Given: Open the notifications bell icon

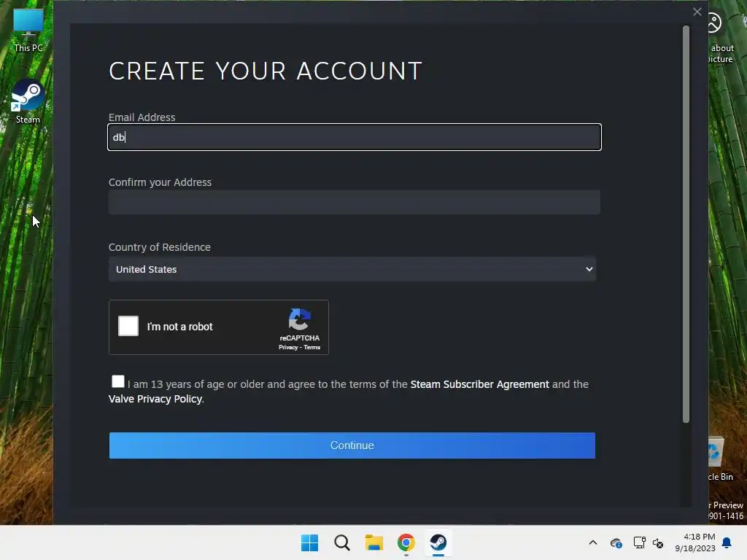Looking at the screenshot, I should click(727, 542).
